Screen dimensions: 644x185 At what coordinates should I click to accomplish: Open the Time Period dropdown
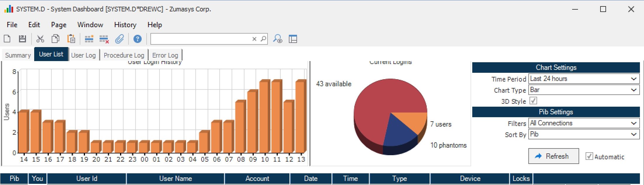pyautogui.click(x=584, y=79)
